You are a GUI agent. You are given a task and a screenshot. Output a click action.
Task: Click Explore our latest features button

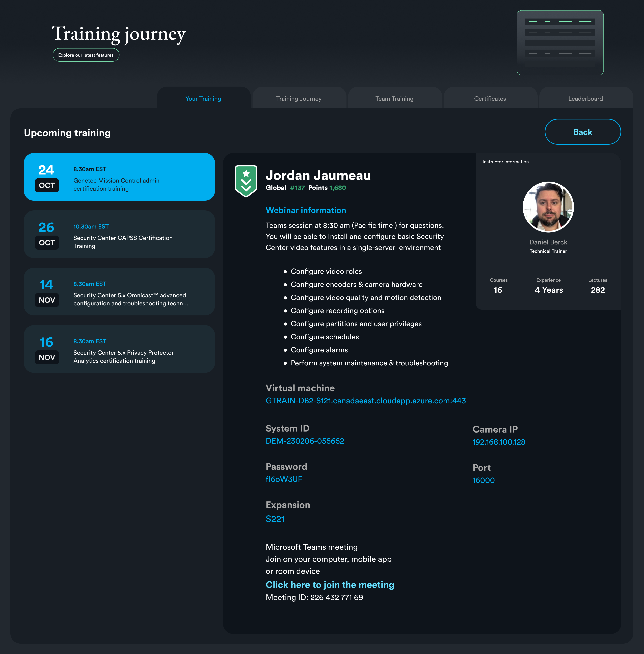coord(86,55)
